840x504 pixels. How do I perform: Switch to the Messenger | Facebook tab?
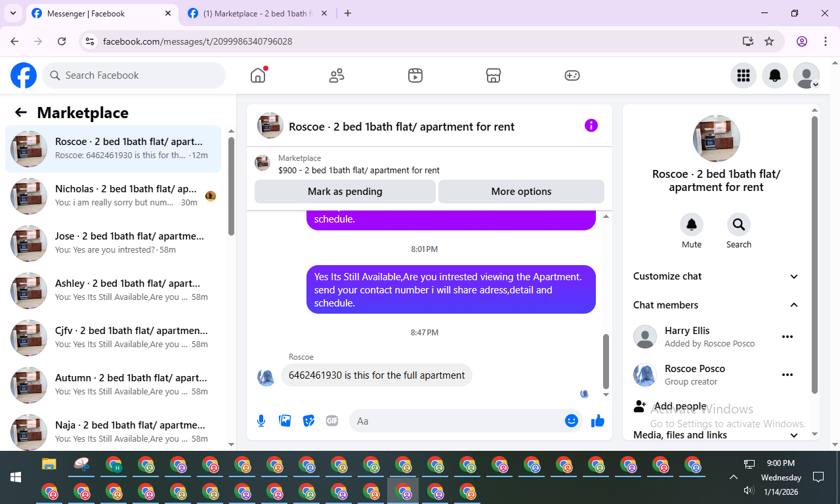tap(102, 14)
